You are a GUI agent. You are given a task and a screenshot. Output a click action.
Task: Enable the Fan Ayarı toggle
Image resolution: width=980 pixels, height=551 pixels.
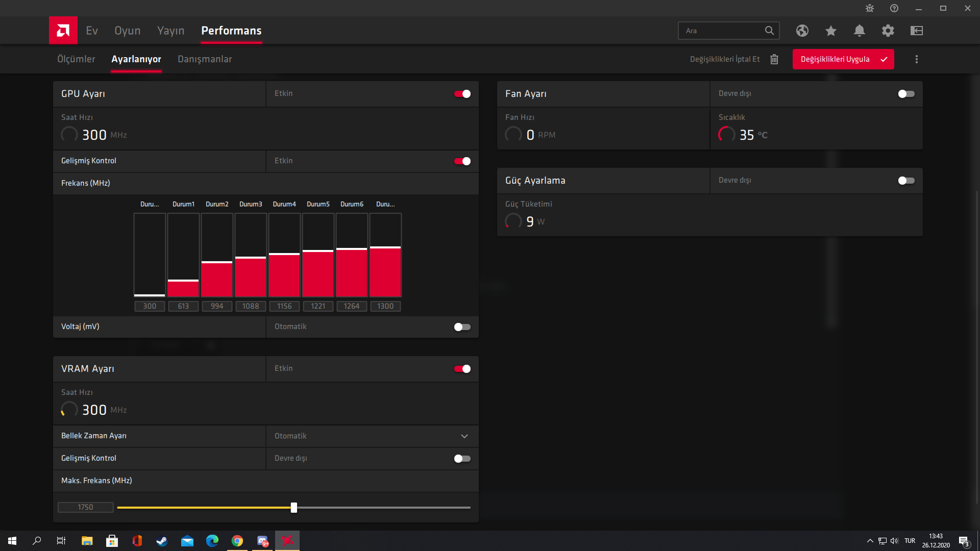906,94
